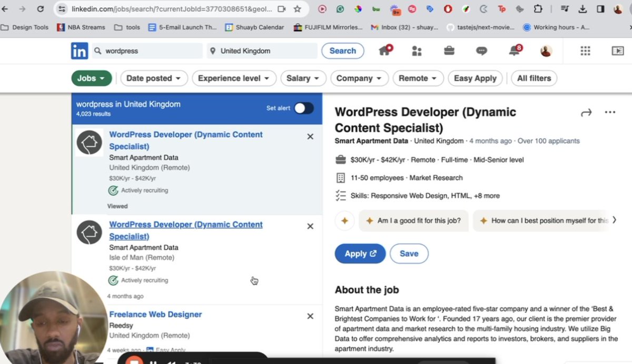Open the Gmail Inbox (32) bookmark
632x364 pixels.
pos(404,27)
